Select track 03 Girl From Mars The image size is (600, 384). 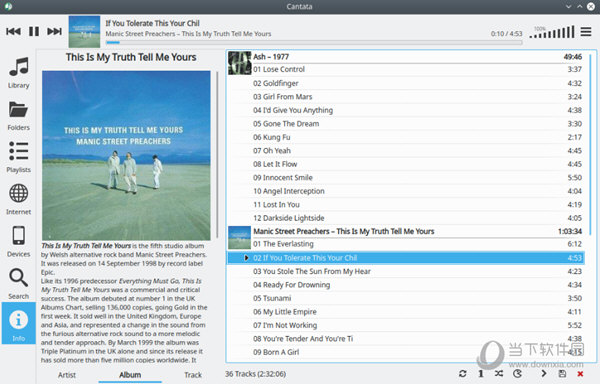tap(406, 96)
